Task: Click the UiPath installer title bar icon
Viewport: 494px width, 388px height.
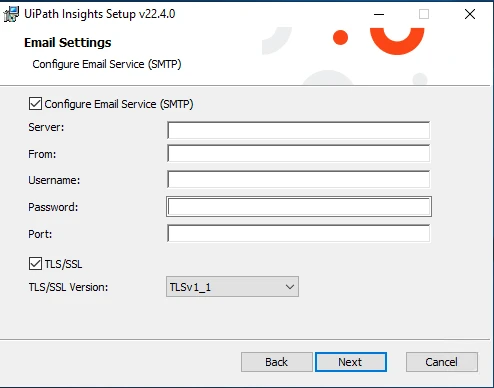Action: 11,14
